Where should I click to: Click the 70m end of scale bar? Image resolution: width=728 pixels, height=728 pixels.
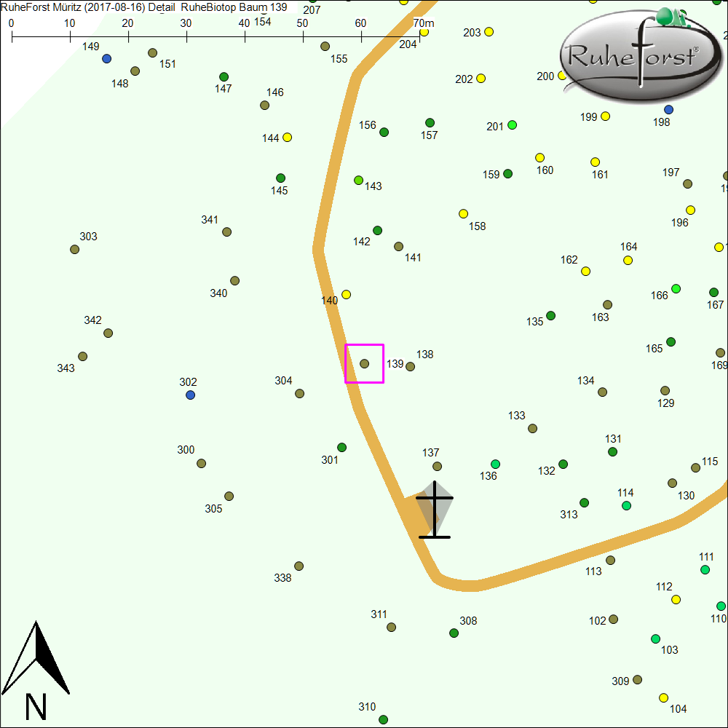pos(420,34)
